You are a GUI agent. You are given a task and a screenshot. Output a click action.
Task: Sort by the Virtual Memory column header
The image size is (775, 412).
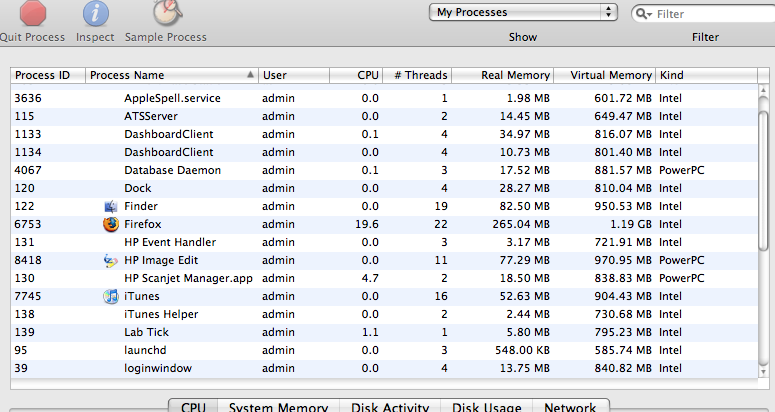[604, 75]
